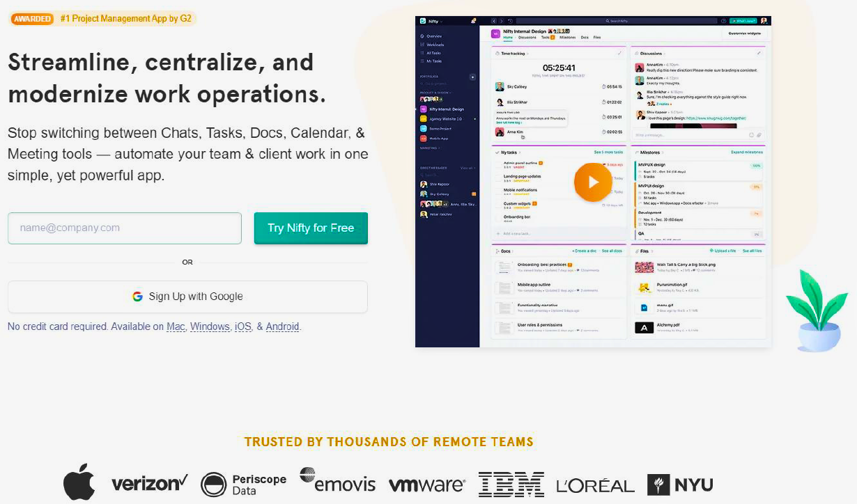Open the Windows download link
857x504 pixels.
[x=210, y=326]
